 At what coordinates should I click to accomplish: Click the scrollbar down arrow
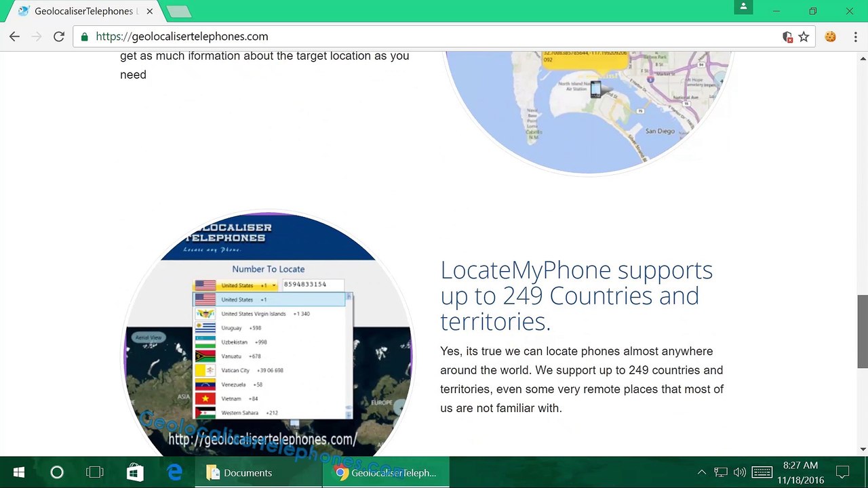863,449
